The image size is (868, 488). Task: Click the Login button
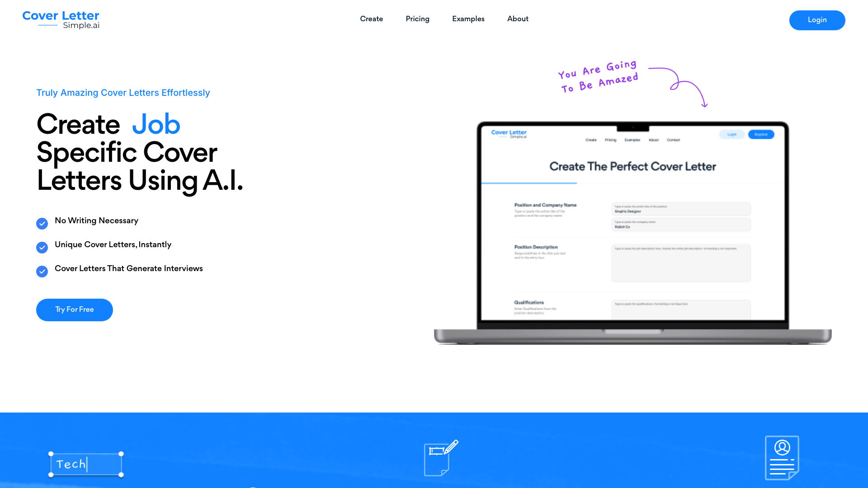817,20
